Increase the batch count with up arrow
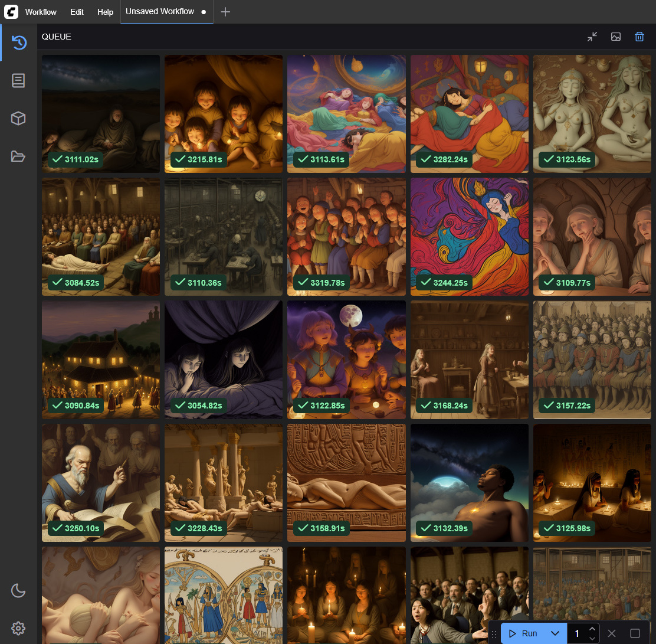 (x=592, y=629)
